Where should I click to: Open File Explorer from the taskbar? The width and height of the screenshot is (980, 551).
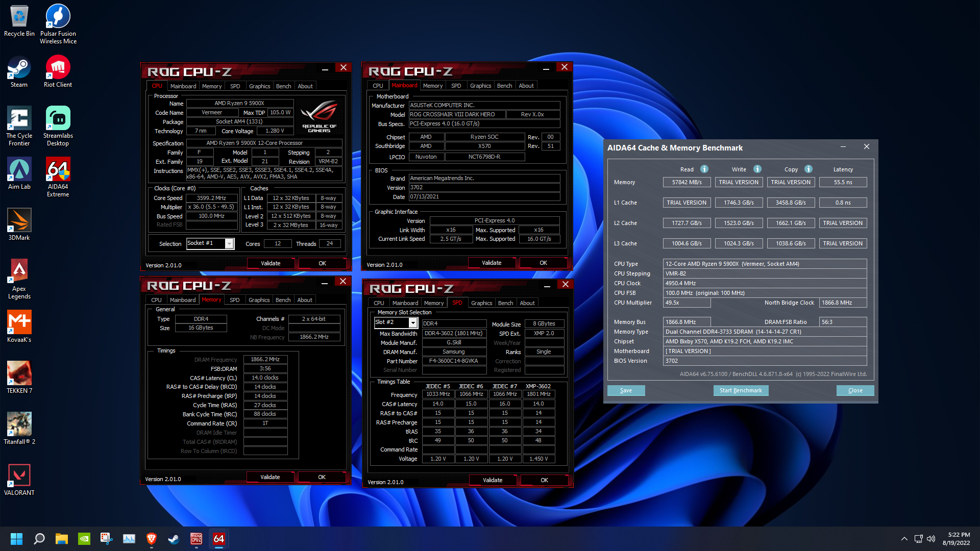pos(61,539)
